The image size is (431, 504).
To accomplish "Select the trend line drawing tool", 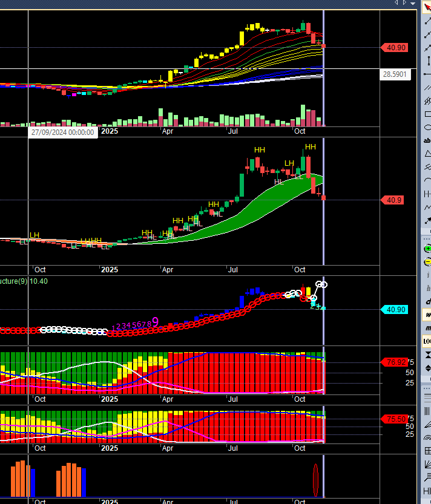I will coord(427,22).
